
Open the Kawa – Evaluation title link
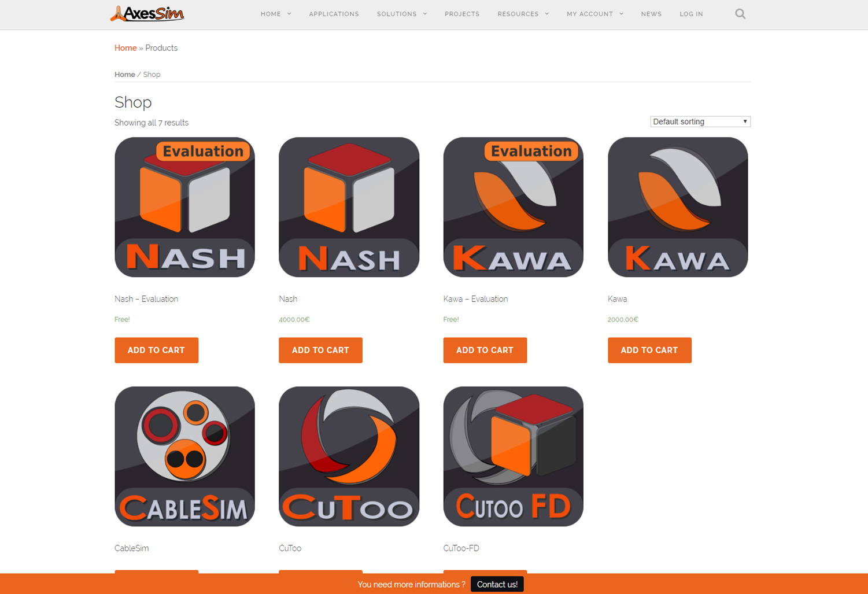(x=475, y=299)
